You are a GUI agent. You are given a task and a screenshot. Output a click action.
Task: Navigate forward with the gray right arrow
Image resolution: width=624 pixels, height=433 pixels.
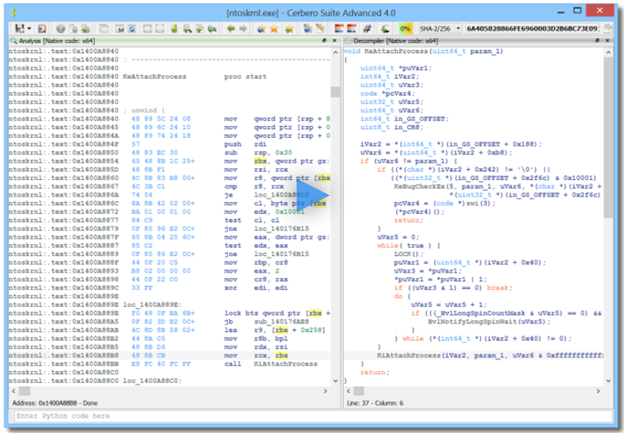tap(243, 29)
